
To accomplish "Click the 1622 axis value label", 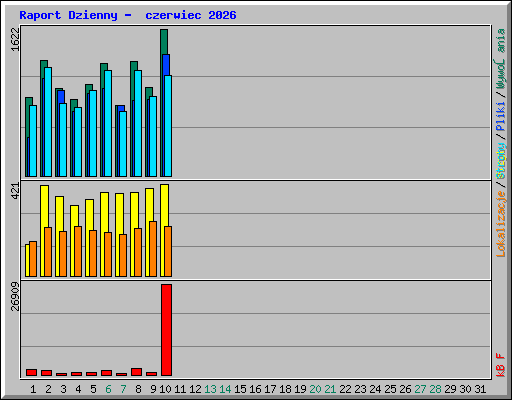I will [x=15, y=40].
